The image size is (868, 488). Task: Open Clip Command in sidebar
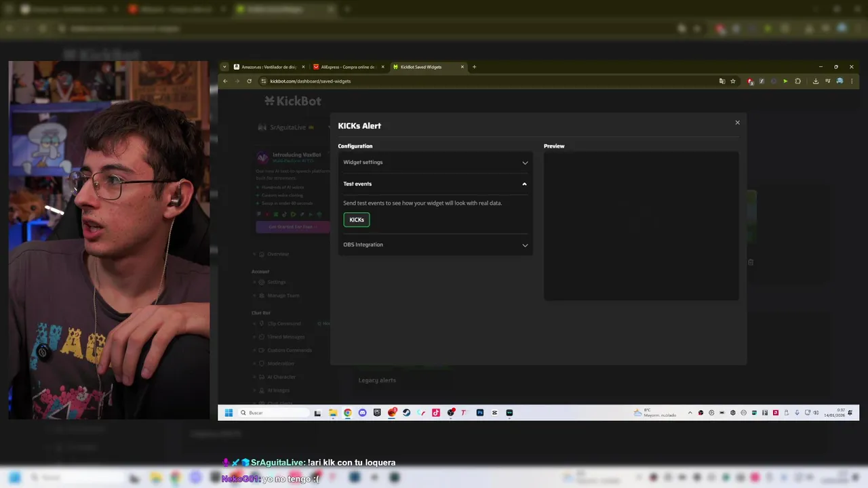click(x=279, y=323)
